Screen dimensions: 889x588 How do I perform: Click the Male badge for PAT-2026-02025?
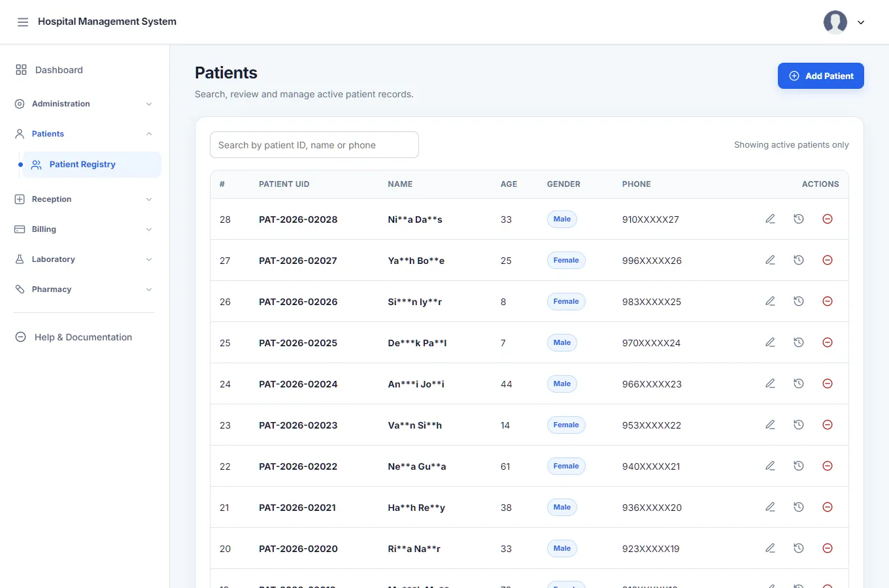[x=562, y=342]
